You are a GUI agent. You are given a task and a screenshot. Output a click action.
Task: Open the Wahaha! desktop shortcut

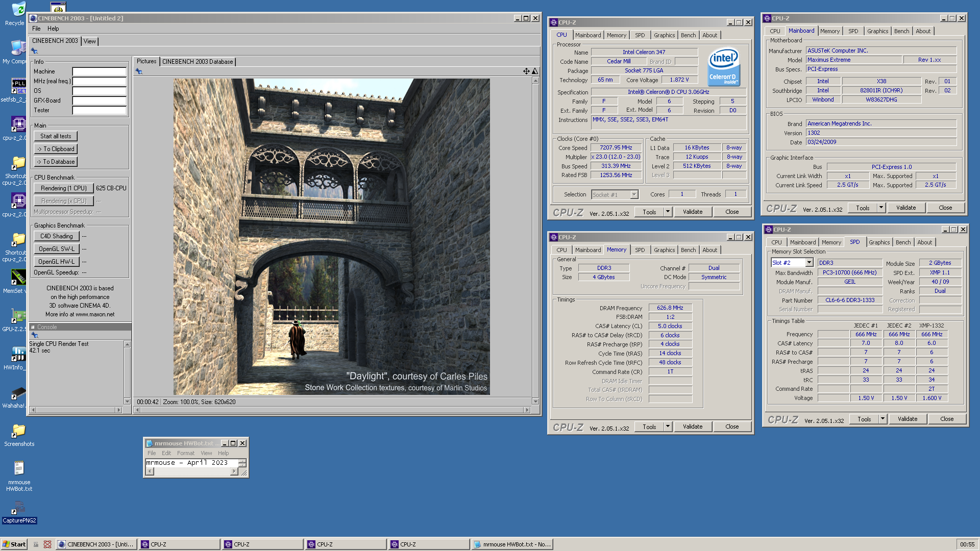click(x=18, y=393)
